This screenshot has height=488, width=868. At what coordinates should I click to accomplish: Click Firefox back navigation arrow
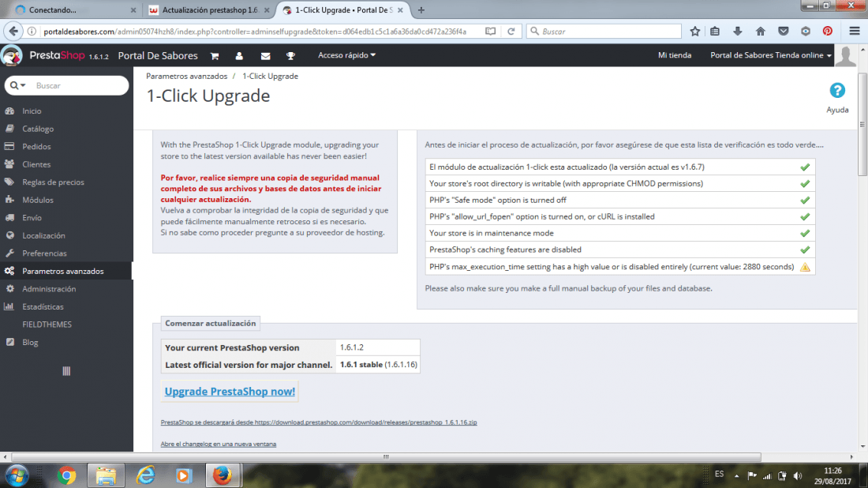pyautogui.click(x=13, y=32)
